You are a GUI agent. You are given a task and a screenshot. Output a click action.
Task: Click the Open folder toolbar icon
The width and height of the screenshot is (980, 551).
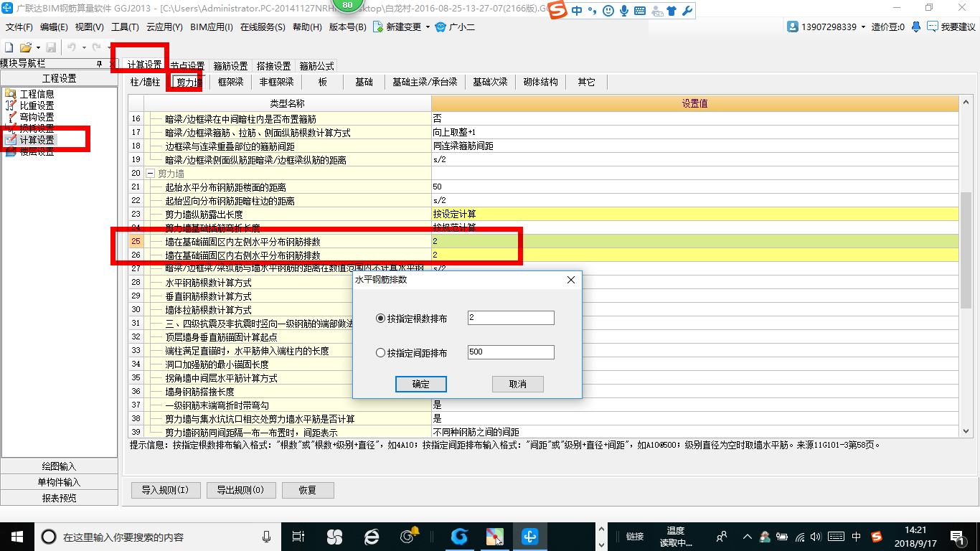click(25, 47)
